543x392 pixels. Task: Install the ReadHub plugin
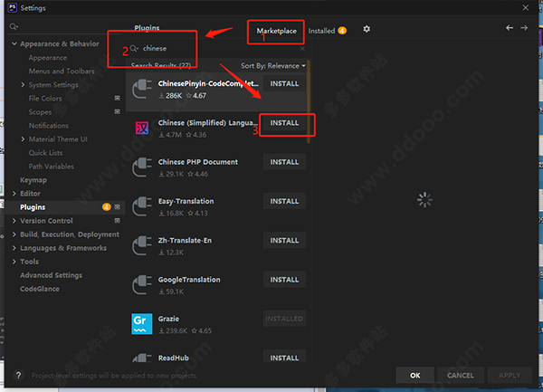(x=284, y=357)
